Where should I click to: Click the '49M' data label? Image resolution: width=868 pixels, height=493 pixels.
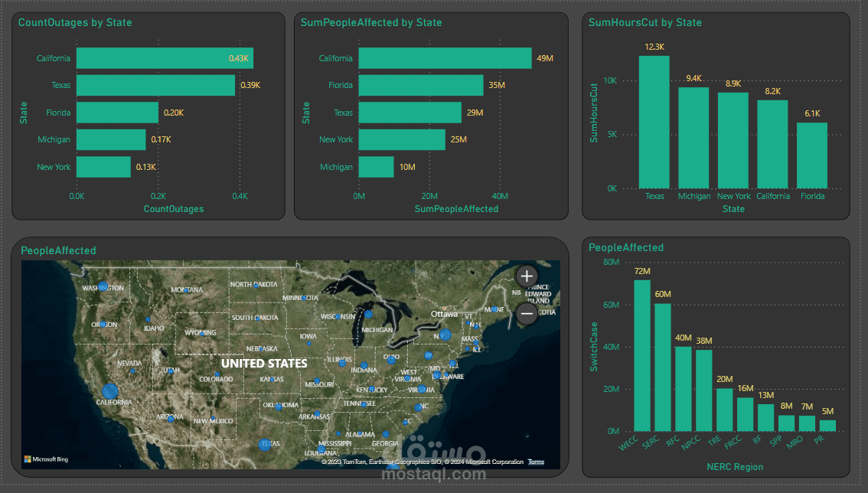[545, 58]
